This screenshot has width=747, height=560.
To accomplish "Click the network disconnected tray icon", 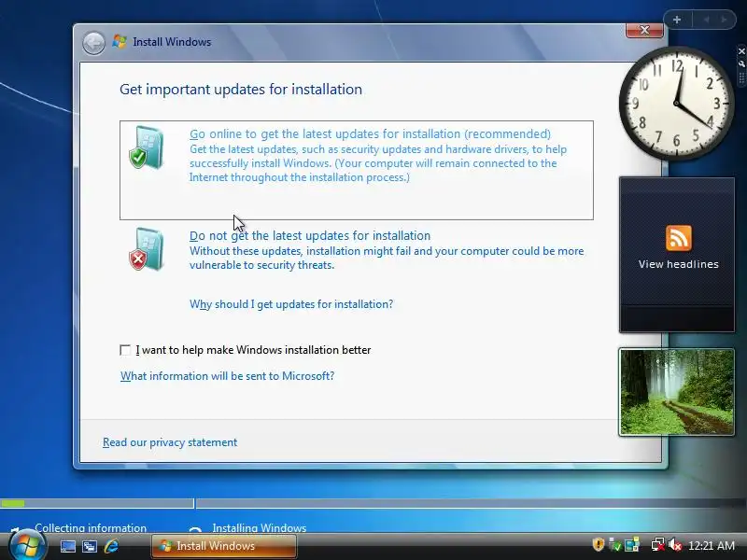I will coord(658,545).
